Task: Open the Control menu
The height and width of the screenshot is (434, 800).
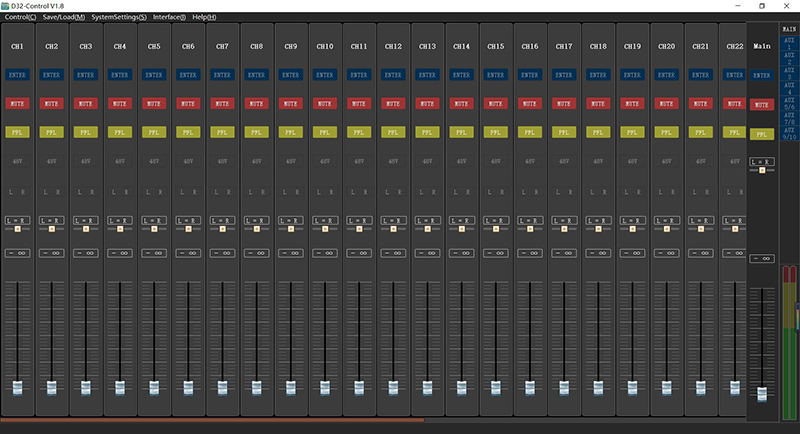Action: (x=20, y=17)
